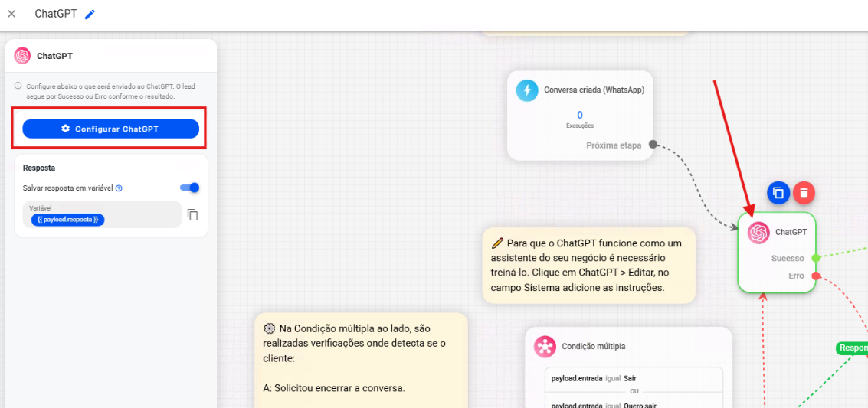Click the 0 Execuções counter
This screenshot has width=868, height=408.
click(580, 119)
